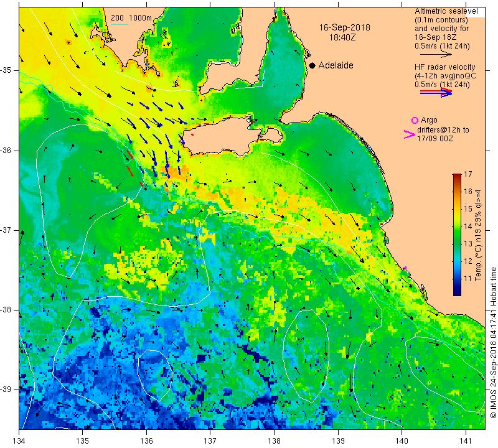Click longitude label 134
The width and height of the screenshot is (498, 448).
pos(19,441)
